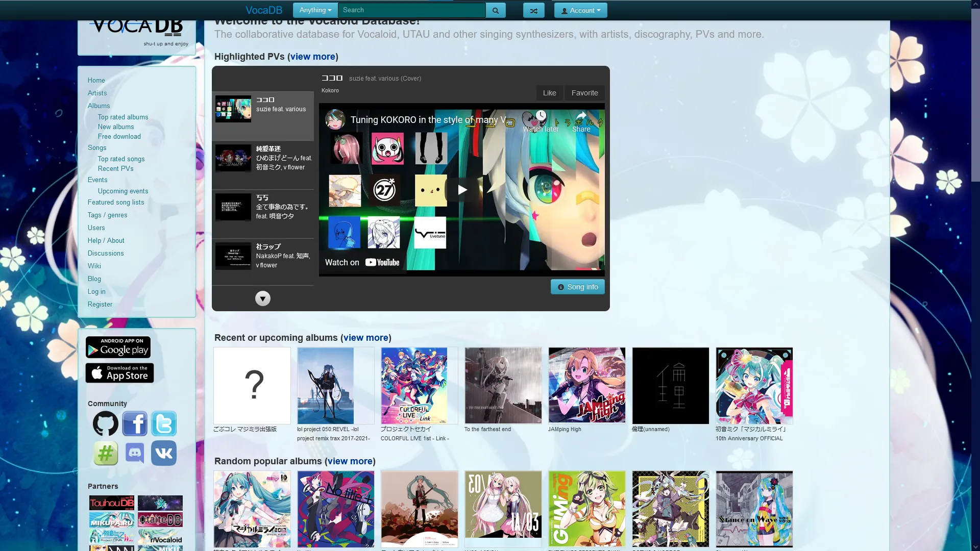Click the Song info button
Screen dimensions: 980x551
point(577,287)
